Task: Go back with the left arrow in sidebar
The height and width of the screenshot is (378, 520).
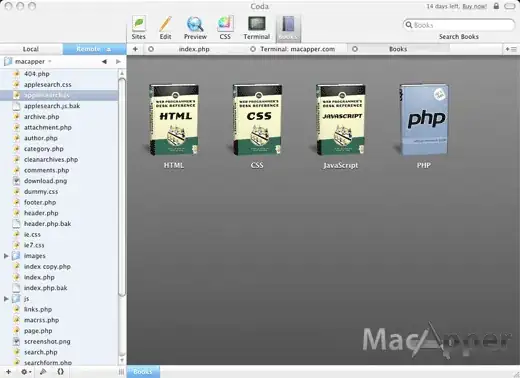Action: [x=104, y=61]
